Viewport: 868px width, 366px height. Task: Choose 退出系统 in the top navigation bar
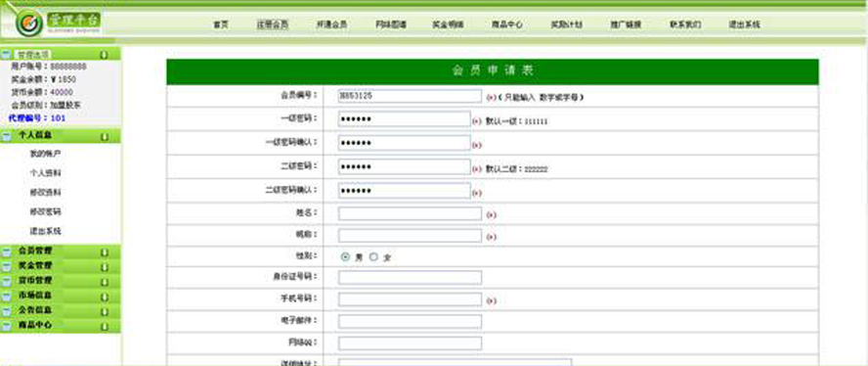pyautogui.click(x=744, y=24)
